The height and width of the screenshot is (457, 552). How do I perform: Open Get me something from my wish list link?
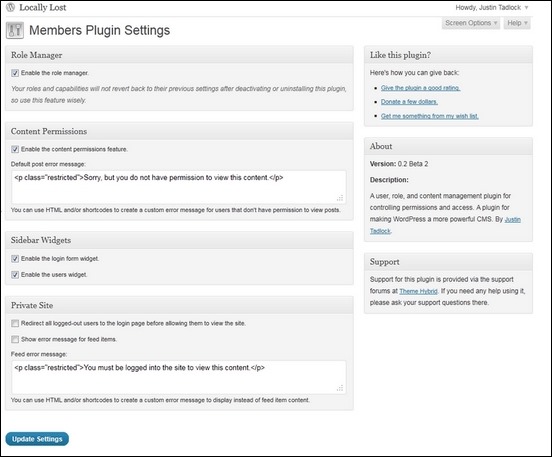click(430, 116)
